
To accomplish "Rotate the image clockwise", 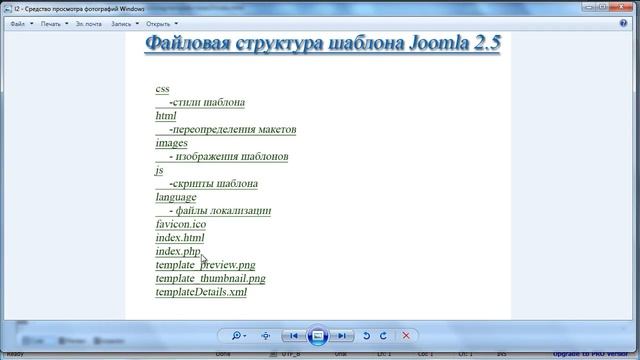I will click(383, 336).
